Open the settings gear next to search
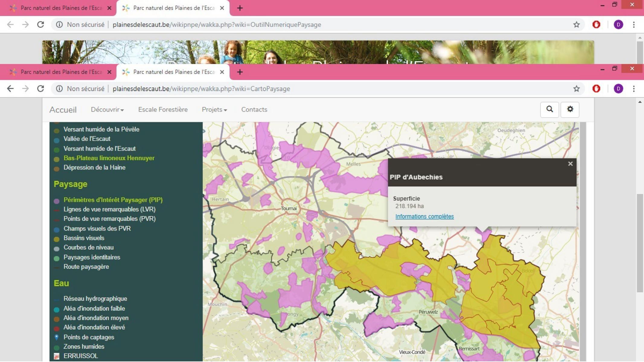 (570, 110)
